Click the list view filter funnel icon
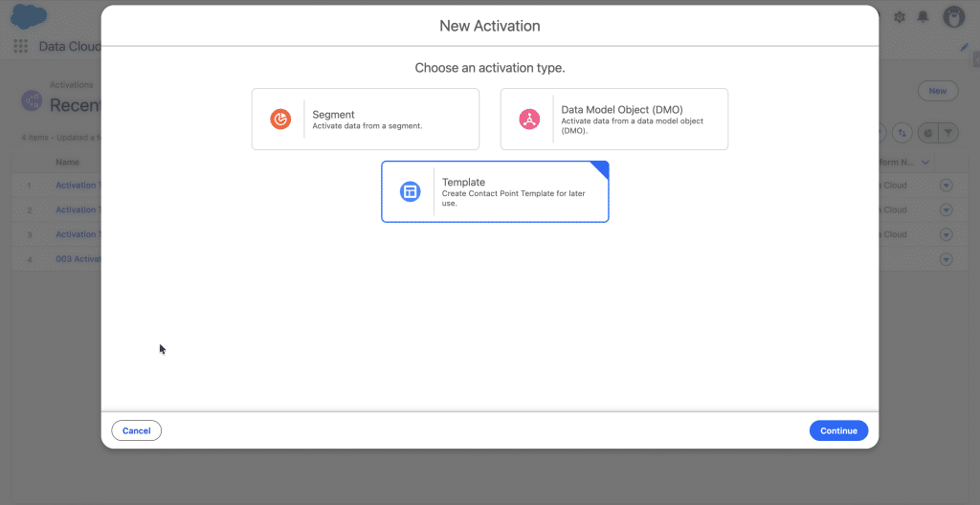The height and width of the screenshot is (505, 980). click(x=947, y=133)
